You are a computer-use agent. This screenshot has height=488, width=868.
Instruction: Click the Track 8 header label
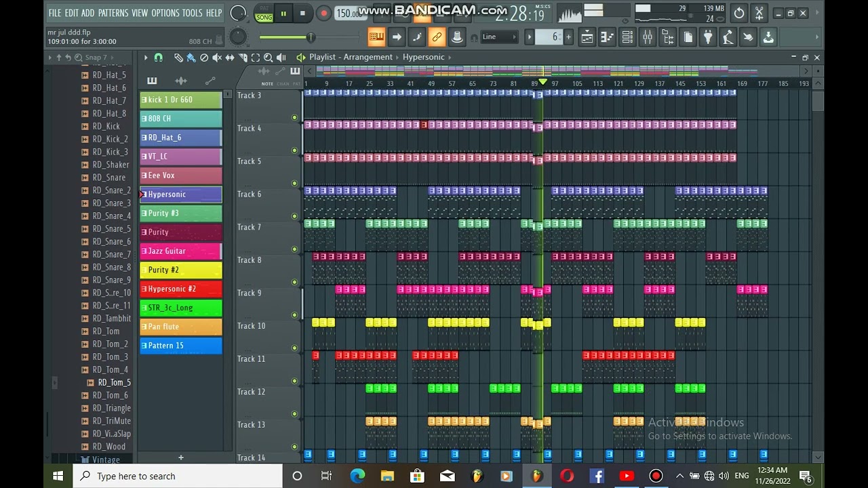pos(250,260)
